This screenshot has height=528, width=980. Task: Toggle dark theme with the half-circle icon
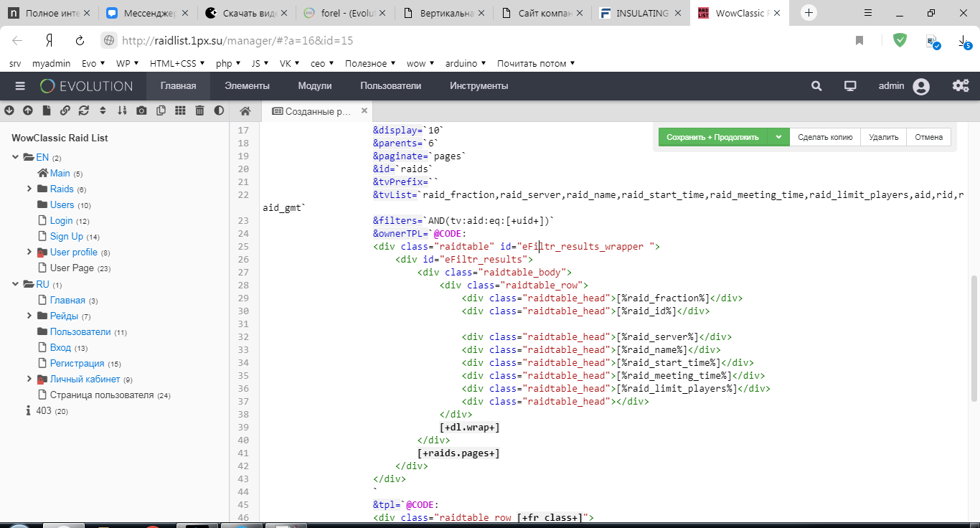[x=219, y=110]
